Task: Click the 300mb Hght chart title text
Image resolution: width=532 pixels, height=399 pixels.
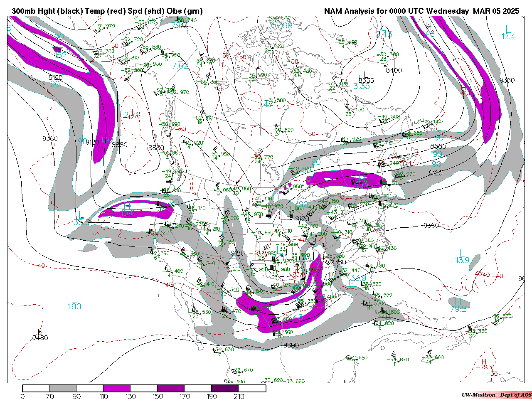Action: (107, 11)
